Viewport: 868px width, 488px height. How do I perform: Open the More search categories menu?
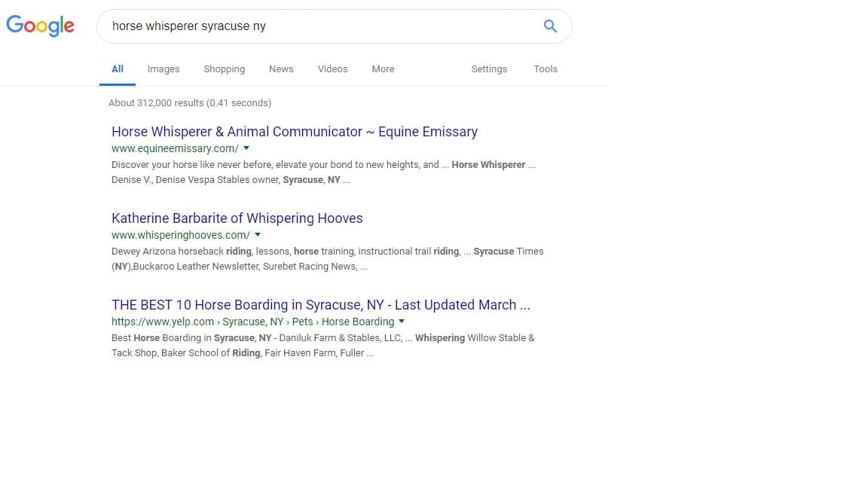(x=383, y=69)
